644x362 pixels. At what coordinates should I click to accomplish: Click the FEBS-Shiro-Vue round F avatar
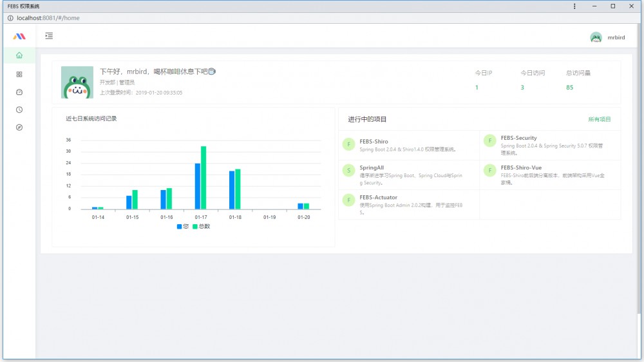[489, 170]
